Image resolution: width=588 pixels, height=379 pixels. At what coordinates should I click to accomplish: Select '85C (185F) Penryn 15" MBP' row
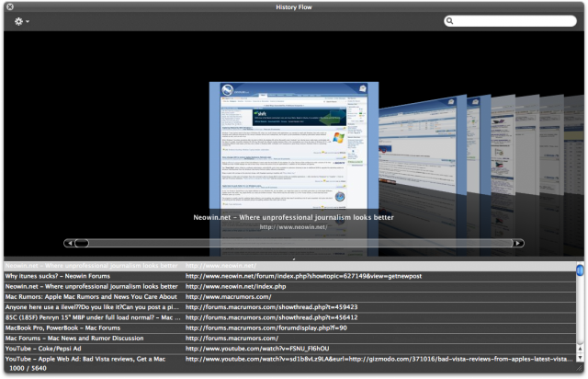point(290,317)
